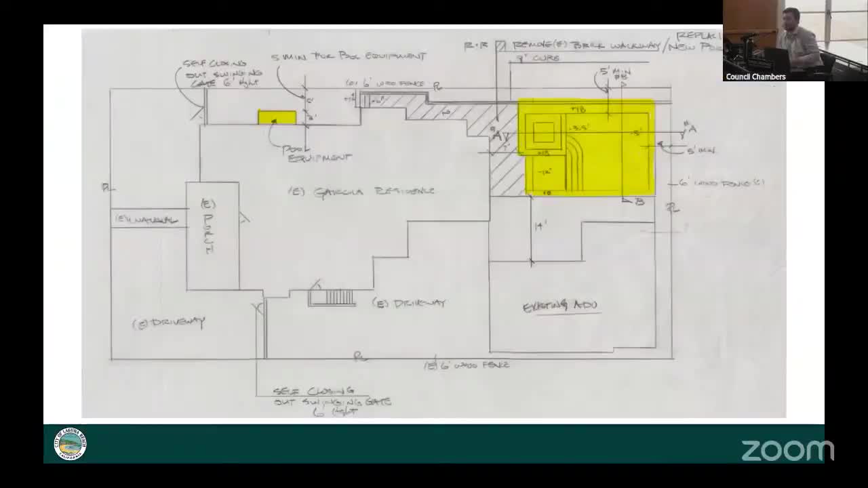Image resolution: width=868 pixels, height=488 pixels.
Task: Select the Council Chambers video thumbnail
Action: pyautogui.click(x=795, y=41)
